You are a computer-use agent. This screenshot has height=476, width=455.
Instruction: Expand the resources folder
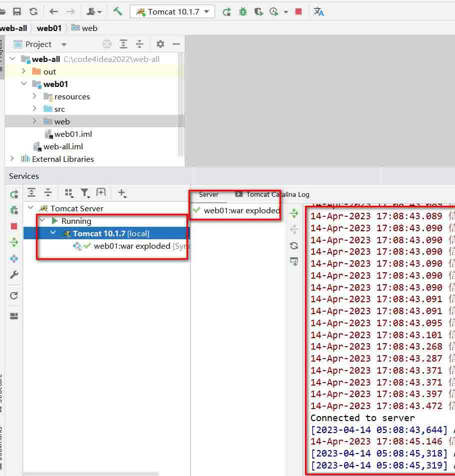tap(34, 96)
